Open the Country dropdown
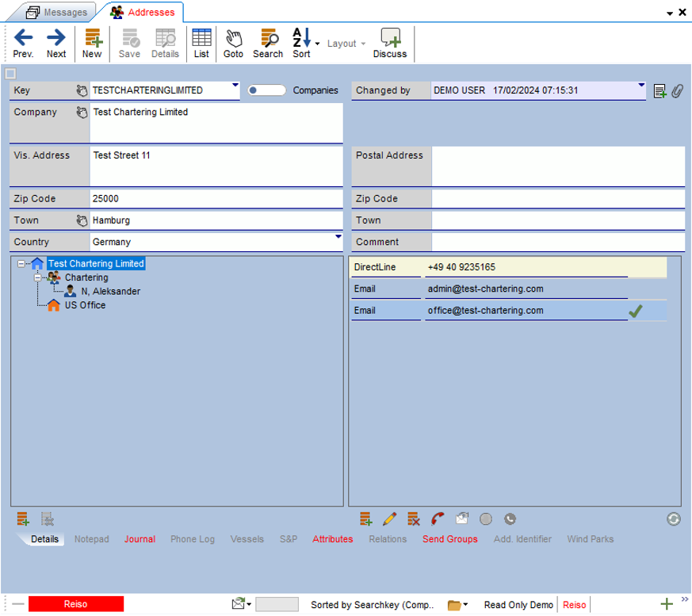 coord(338,237)
